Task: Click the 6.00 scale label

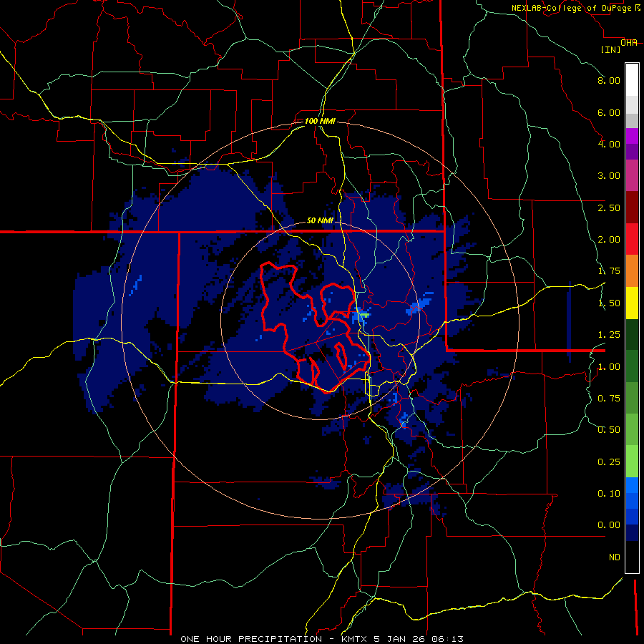Action: [609, 112]
